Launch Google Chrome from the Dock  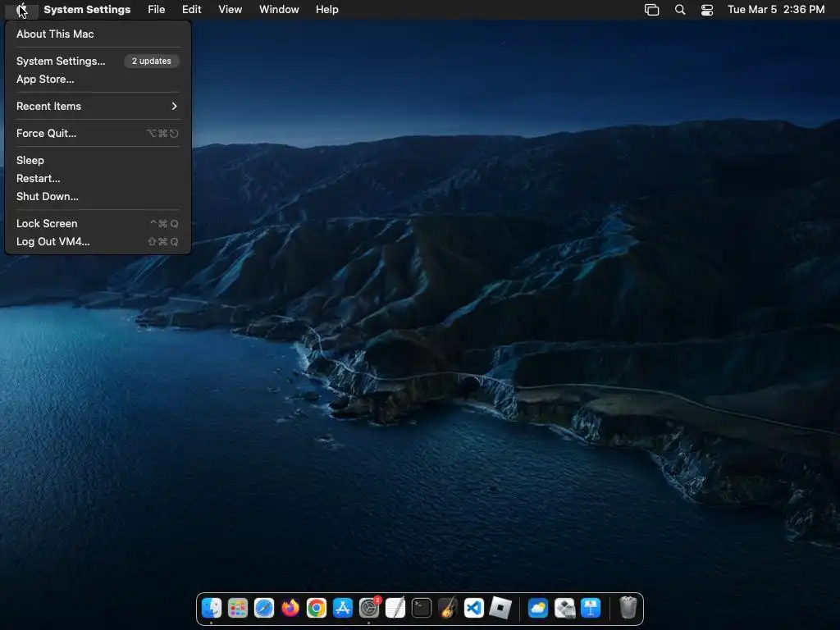[x=317, y=608]
